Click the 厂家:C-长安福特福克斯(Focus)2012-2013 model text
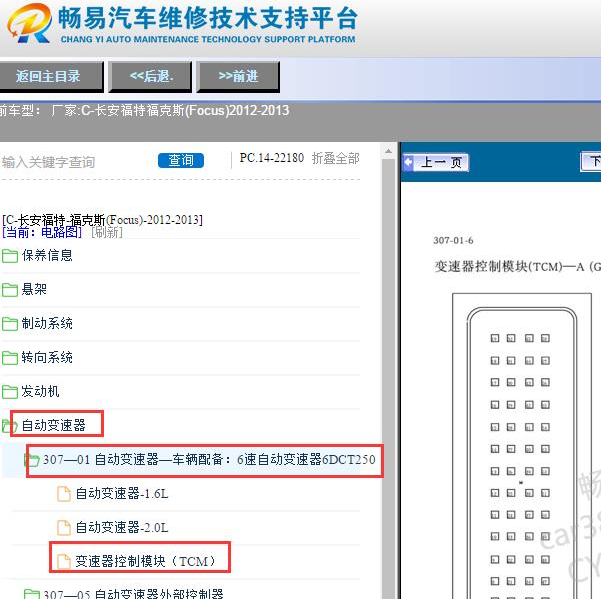 170,110
